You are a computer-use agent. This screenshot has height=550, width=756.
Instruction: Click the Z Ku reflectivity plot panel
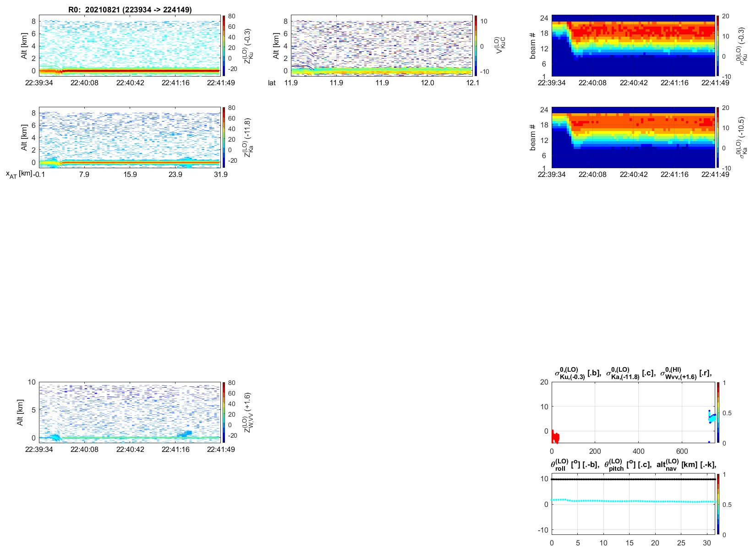coord(130,46)
